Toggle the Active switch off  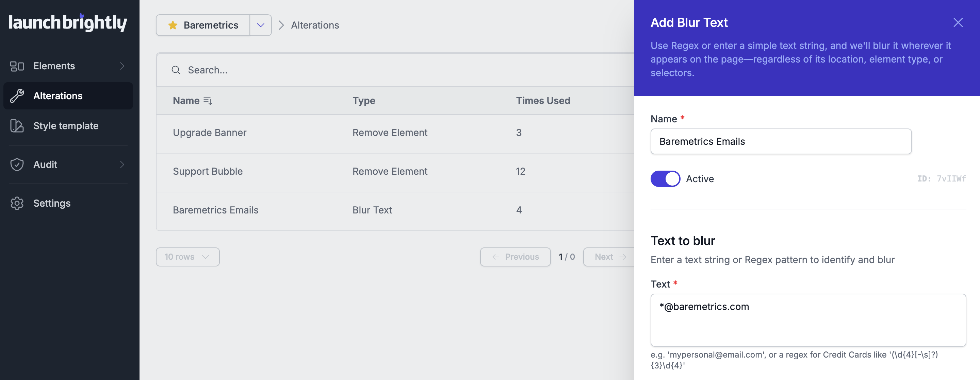[665, 178]
